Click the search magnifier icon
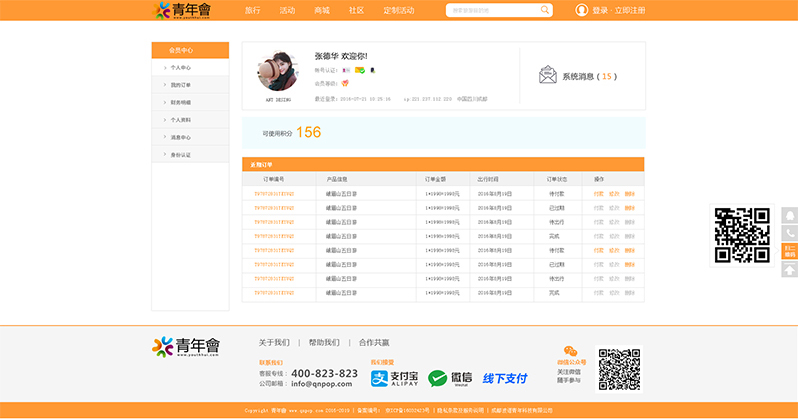The image size is (798, 420). [x=545, y=10]
